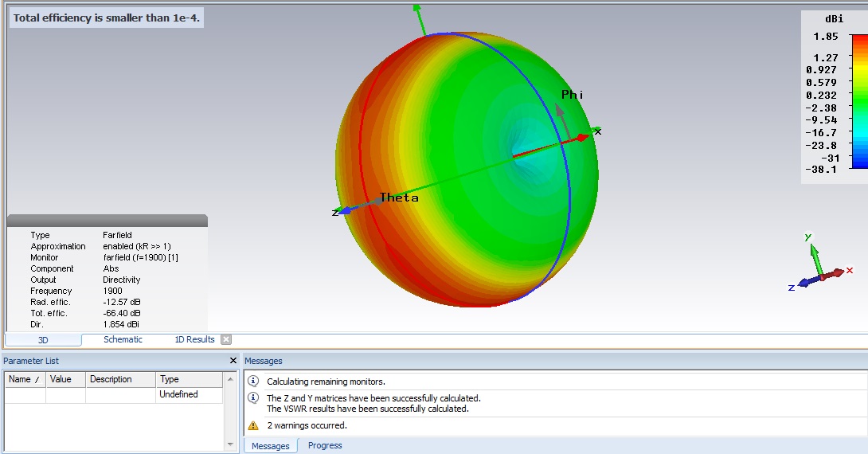Click the Theta direction arrow label
This screenshot has width=868, height=454.
pyautogui.click(x=399, y=198)
